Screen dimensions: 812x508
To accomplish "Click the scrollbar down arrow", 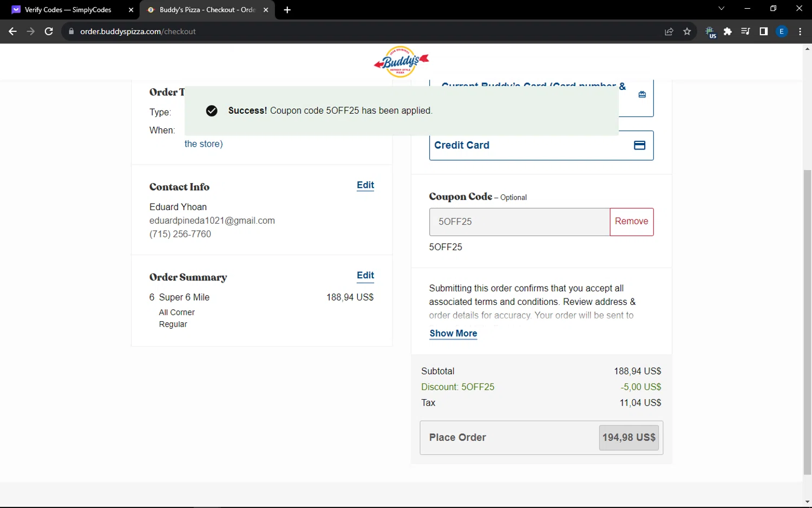I will tap(807, 502).
